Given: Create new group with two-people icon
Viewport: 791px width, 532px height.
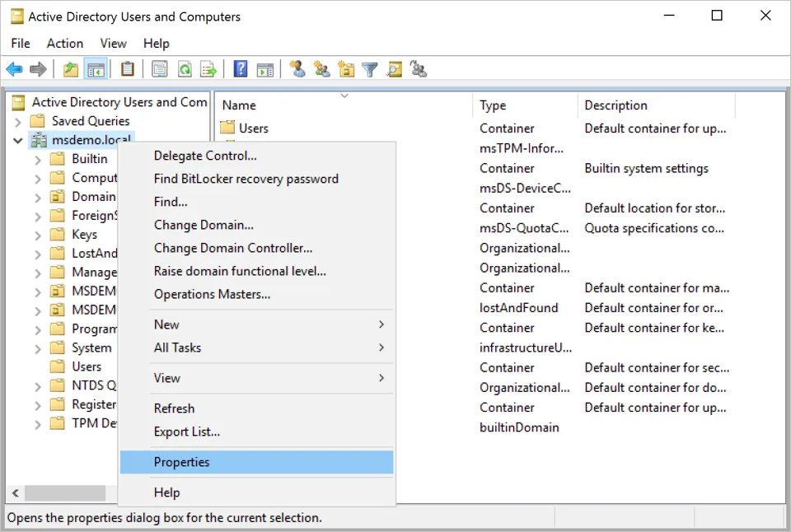Looking at the screenshot, I should 321,69.
